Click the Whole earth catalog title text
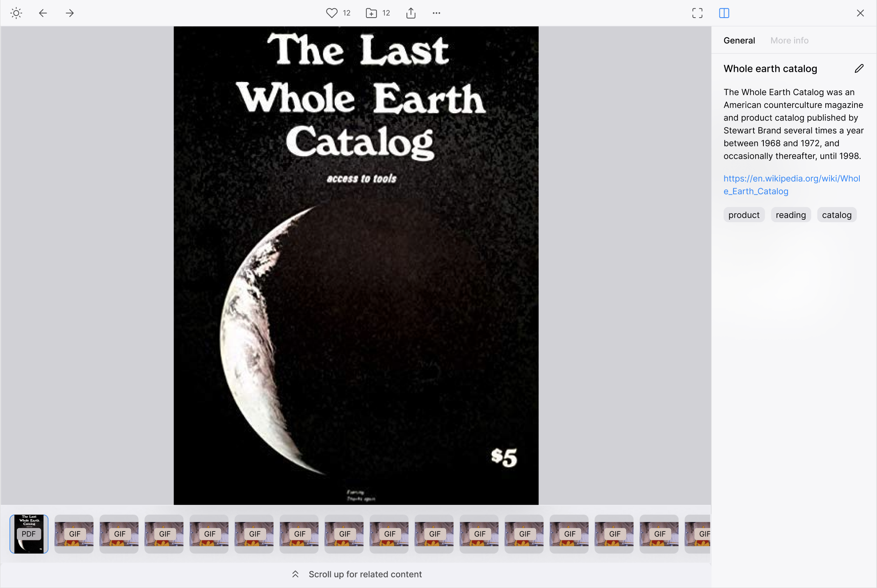Image resolution: width=877 pixels, height=588 pixels. (770, 68)
